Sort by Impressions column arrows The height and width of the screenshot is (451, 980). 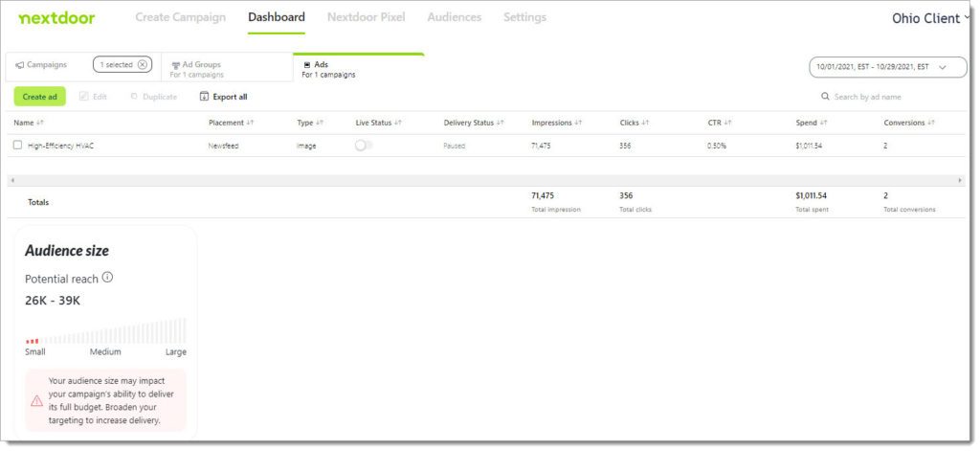[578, 124]
